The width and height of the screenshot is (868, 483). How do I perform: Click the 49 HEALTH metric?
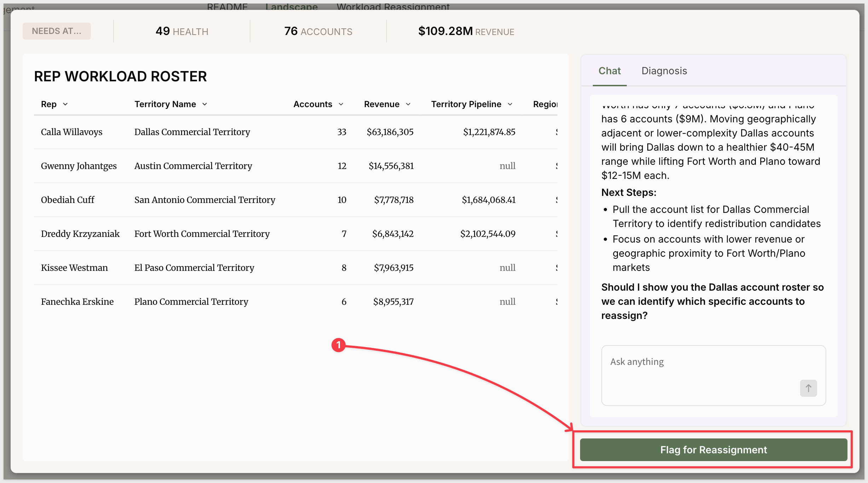(x=182, y=31)
